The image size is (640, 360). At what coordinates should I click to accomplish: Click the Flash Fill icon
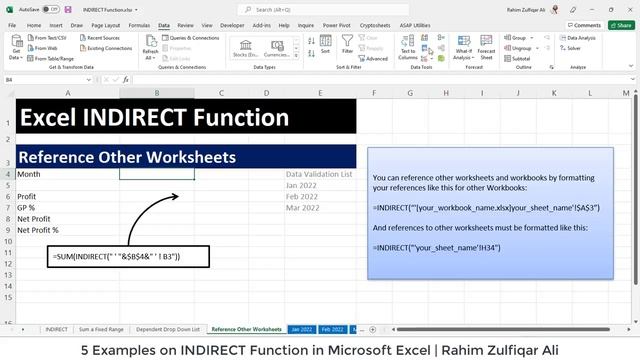(x=424, y=38)
